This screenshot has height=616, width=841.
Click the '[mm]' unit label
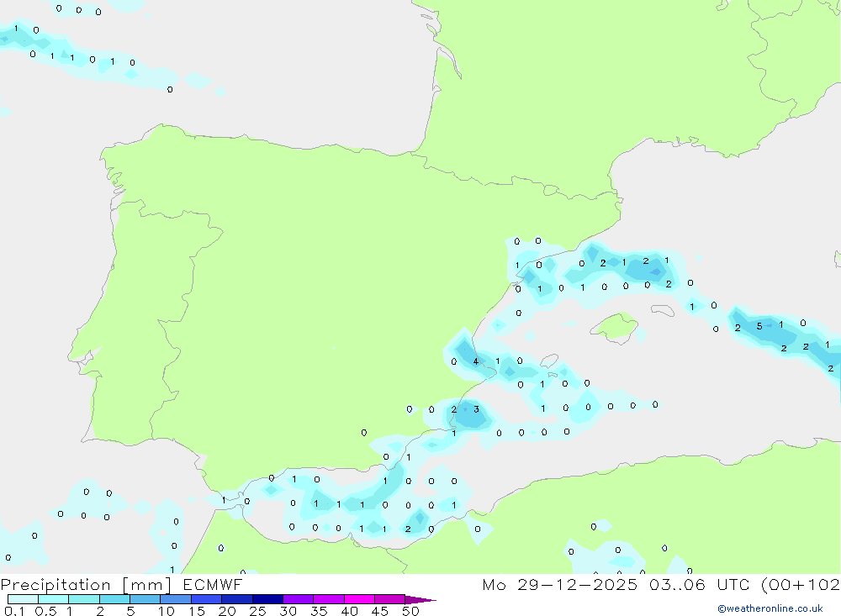pyautogui.click(x=147, y=585)
